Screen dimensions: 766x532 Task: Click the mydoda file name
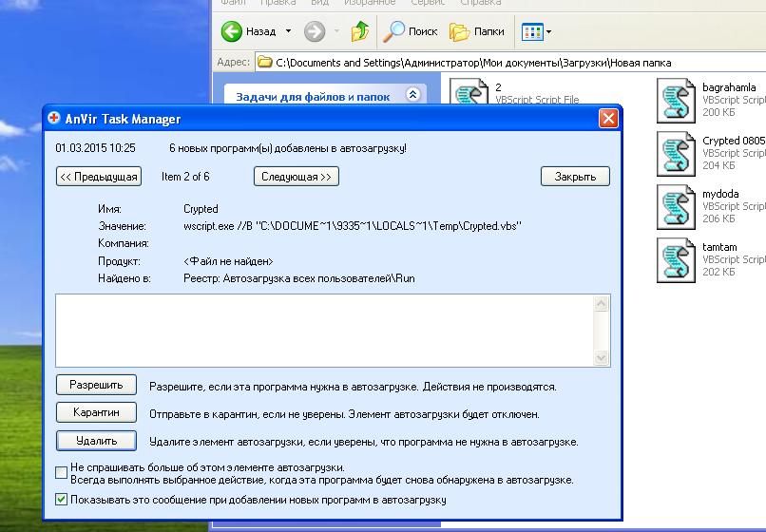click(720, 194)
